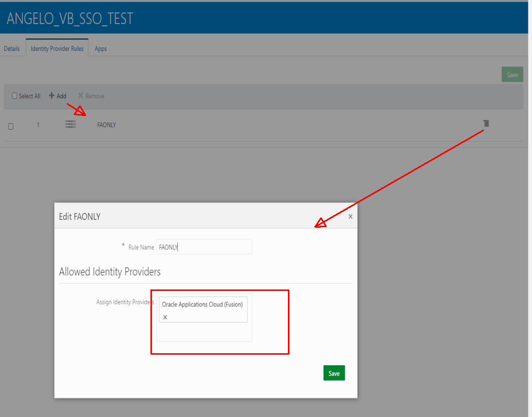Select the Oracle Applications Cloud (Fusion) chip
This screenshot has width=532, height=417.
[x=202, y=304]
